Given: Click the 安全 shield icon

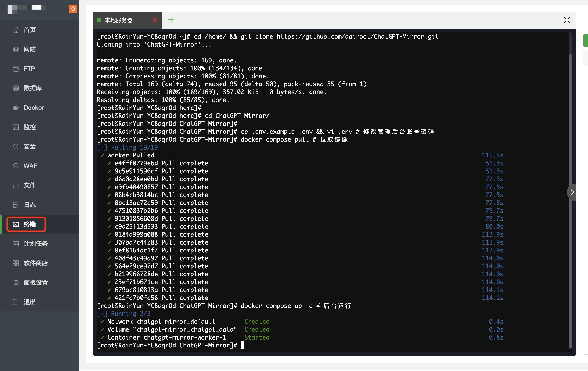Looking at the screenshot, I should tap(16, 147).
